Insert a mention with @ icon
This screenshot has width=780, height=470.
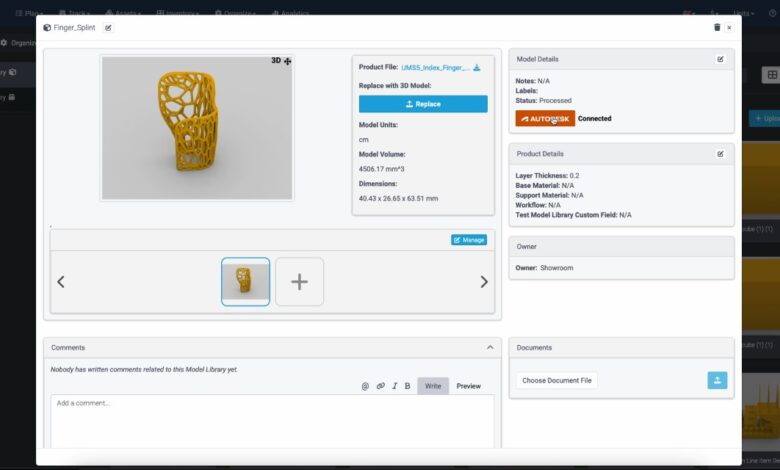(x=365, y=386)
